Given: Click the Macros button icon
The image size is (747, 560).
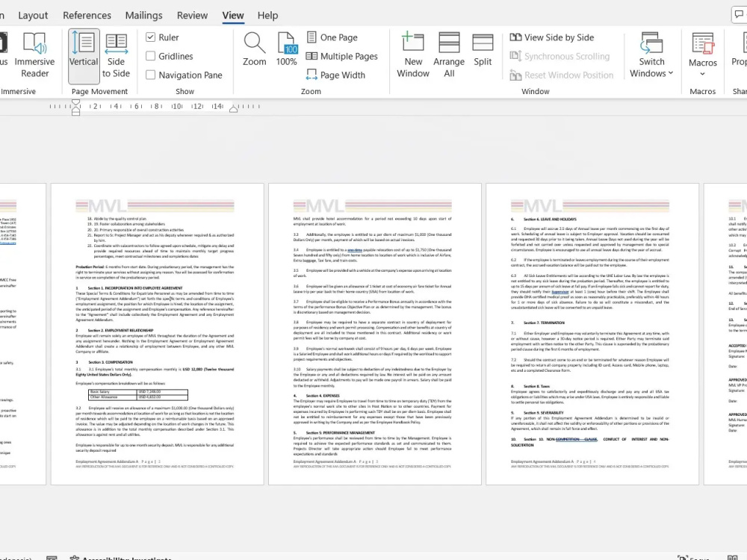Looking at the screenshot, I should [703, 44].
